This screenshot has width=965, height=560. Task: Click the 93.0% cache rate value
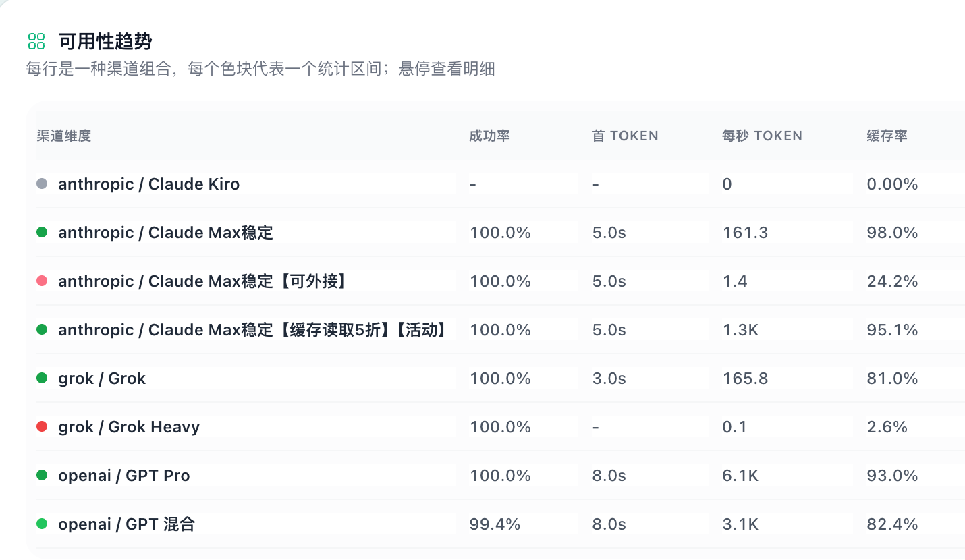tap(893, 476)
